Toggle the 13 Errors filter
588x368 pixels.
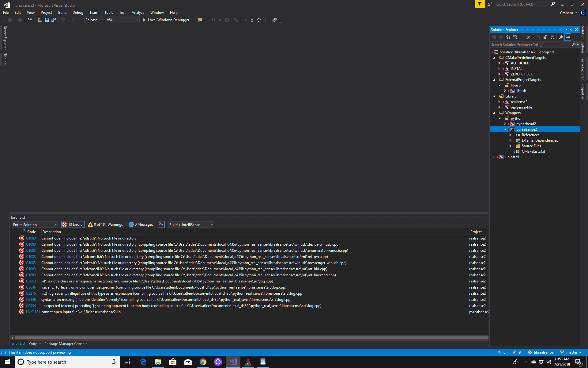73,224
